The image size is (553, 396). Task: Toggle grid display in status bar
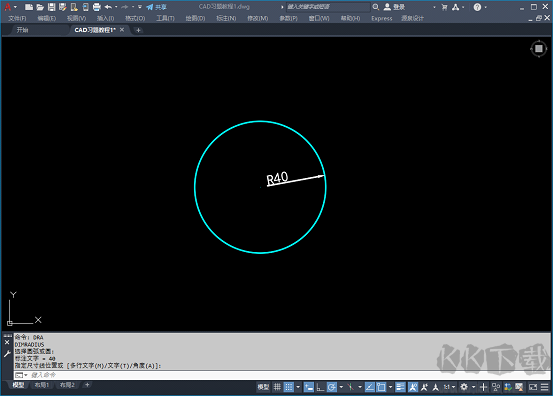(277, 387)
